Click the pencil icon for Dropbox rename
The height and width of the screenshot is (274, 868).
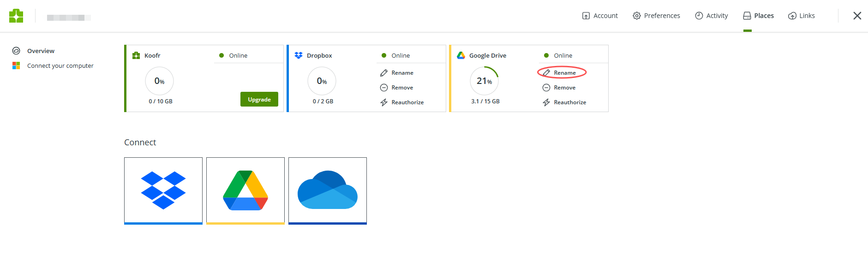[384, 73]
